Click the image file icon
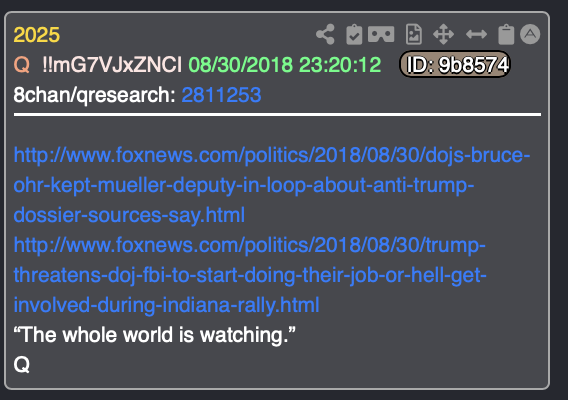Viewport: 568px width, 400px height. coord(414,34)
